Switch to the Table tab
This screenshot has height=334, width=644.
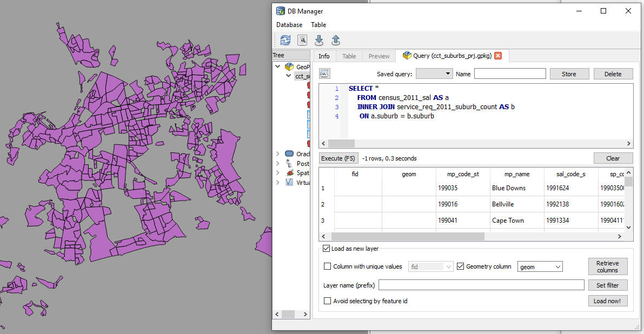349,56
